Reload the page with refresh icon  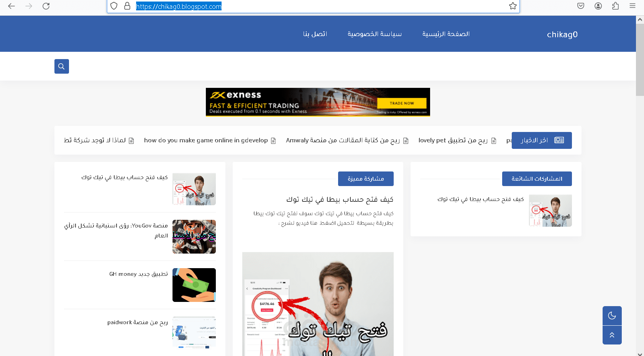click(x=46, y=6)
